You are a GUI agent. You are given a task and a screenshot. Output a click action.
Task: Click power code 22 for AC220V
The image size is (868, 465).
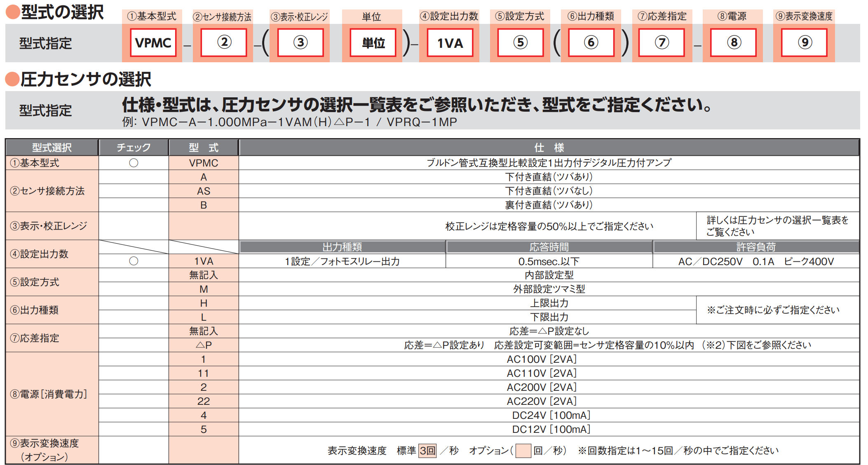(x=204, y=401)
